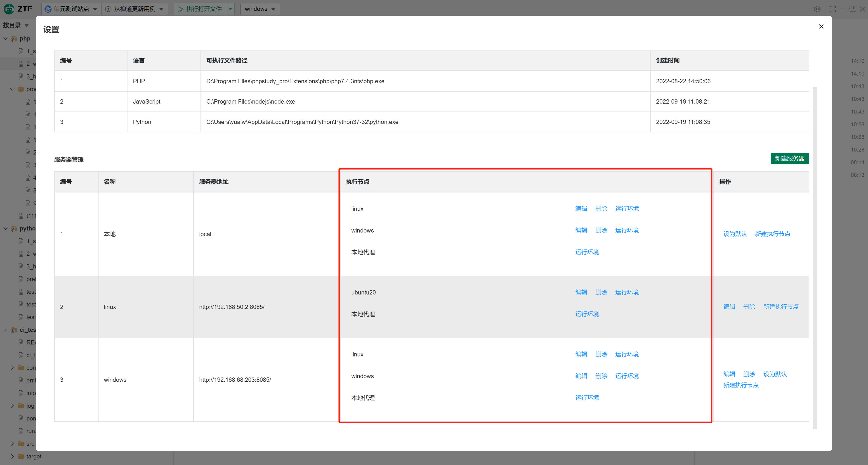Open the windows node selector dropdown
This screenshot has height=465, width=868.
click(260, 9)
